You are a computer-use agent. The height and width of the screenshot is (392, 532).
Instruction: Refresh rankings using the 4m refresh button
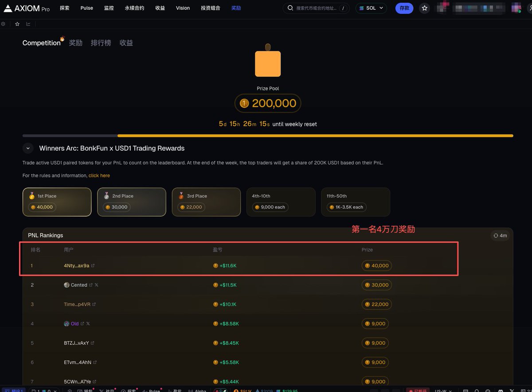pyautogui.click(x=500, y=236)
